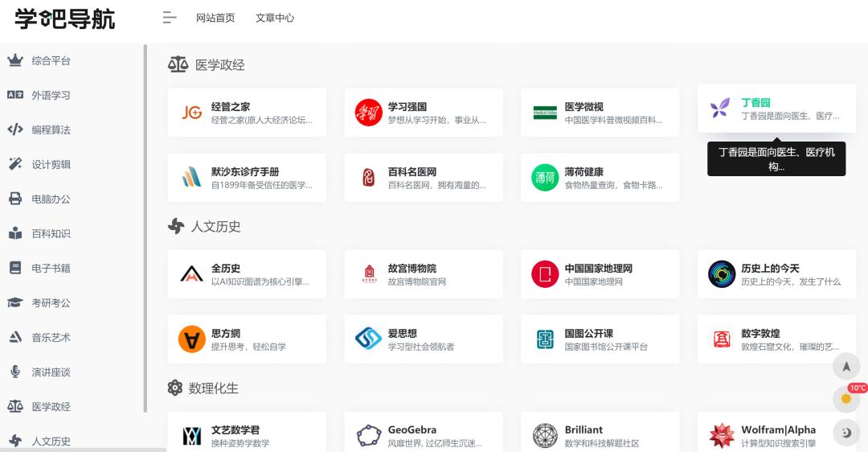Click the 国图公开课 logo icon
Screen dimensions: 868x452
pyautogui.click(x=545, y=339)
